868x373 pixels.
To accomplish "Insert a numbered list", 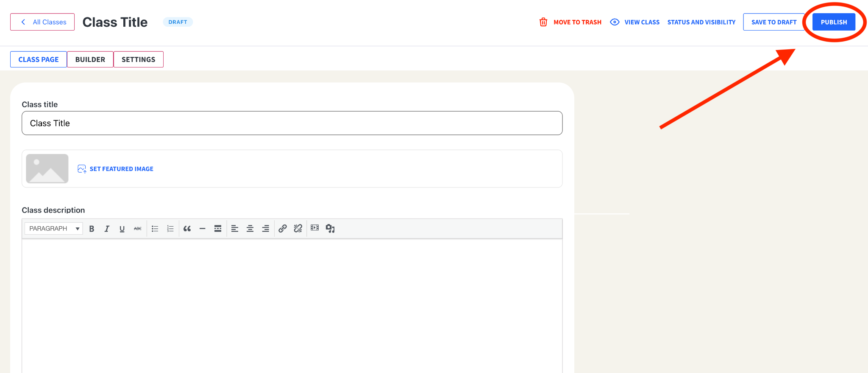I will coord(170,229).
